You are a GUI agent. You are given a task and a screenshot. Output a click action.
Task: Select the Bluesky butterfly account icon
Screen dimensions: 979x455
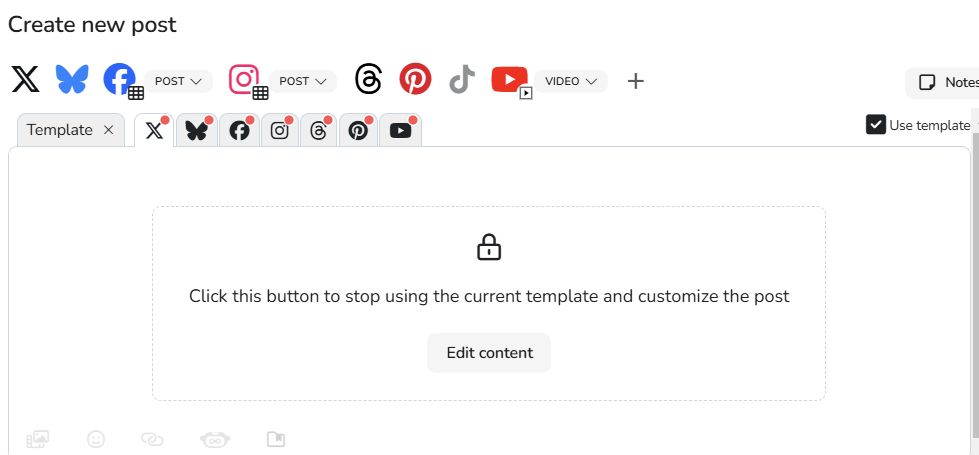click(x=72, y=80)
